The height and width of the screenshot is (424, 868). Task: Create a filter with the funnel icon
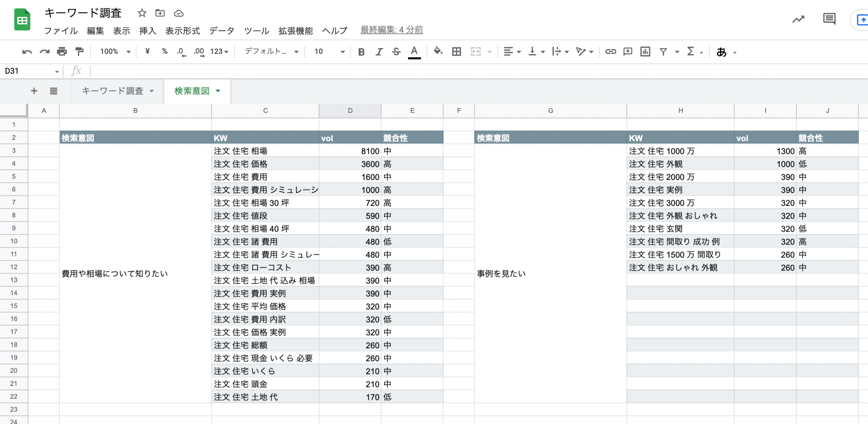coord(663,52)
